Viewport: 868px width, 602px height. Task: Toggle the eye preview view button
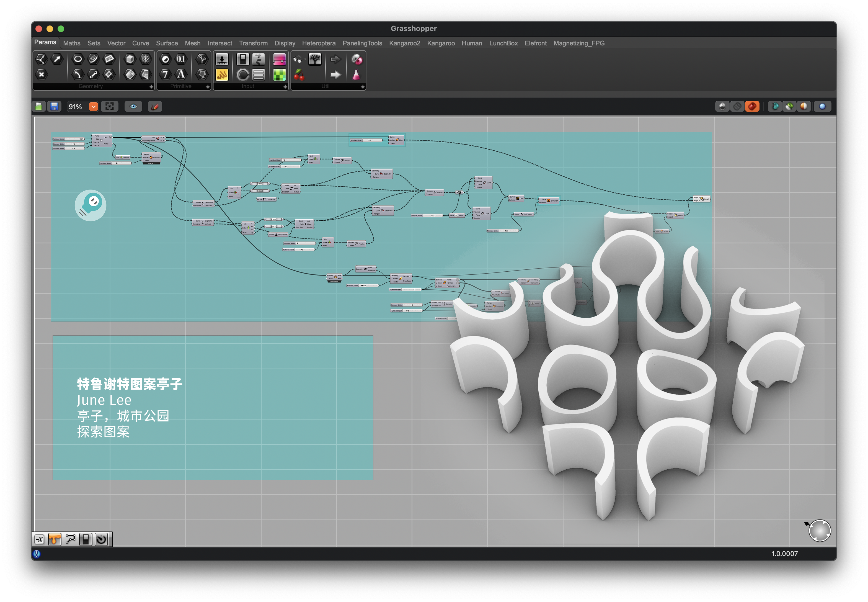coord(133,107)
